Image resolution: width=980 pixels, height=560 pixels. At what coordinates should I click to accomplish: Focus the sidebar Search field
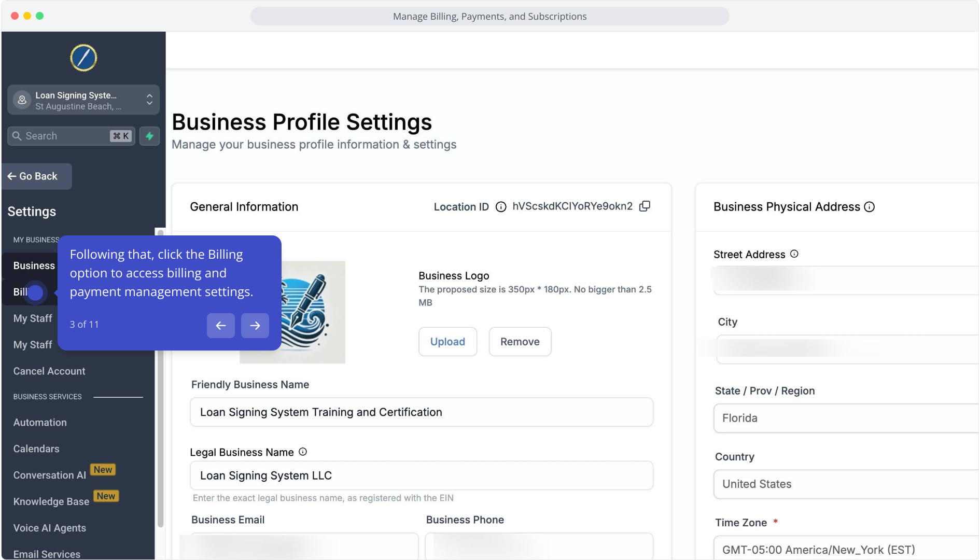(x=71, y=136)
